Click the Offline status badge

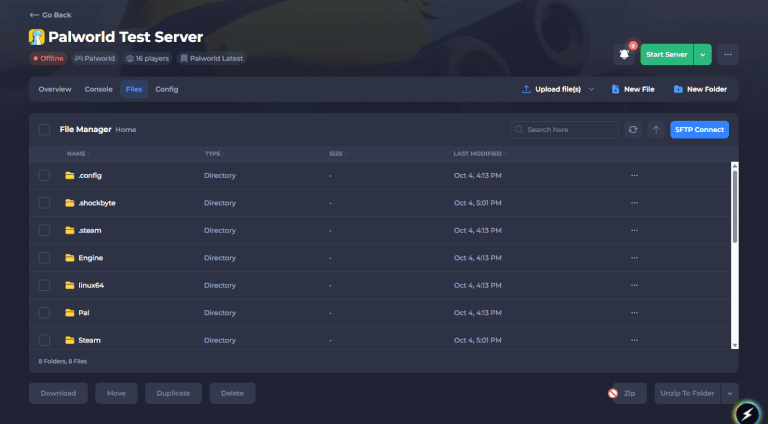pyautogui.click(x=48, y=58)
